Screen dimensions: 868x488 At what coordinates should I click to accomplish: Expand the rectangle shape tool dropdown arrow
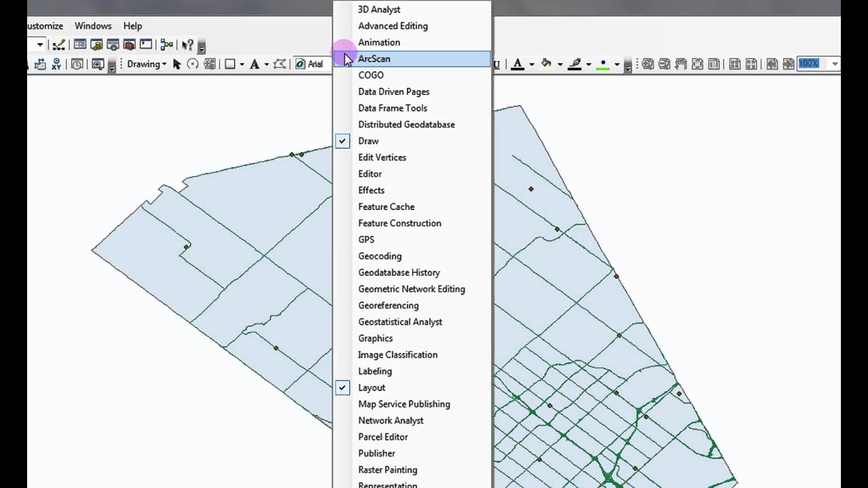tap(242, 64)
